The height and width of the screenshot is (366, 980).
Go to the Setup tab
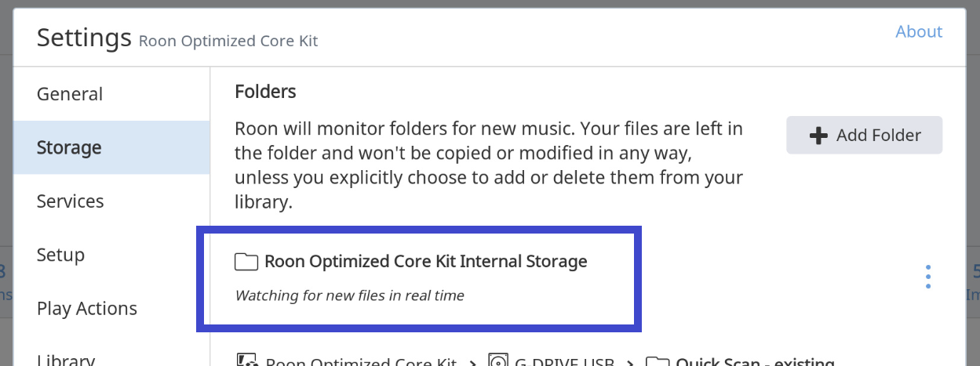pyautogui.click(x=60, y=255)
